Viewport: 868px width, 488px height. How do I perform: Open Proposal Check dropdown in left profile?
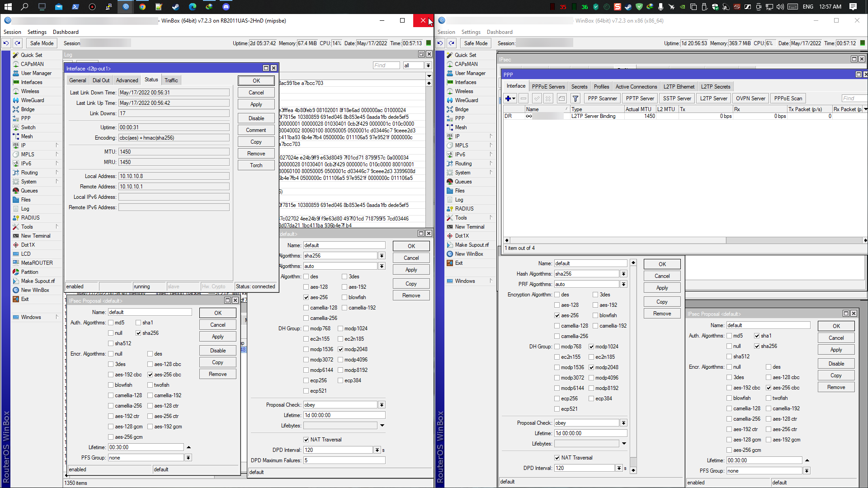pos(382,405)
